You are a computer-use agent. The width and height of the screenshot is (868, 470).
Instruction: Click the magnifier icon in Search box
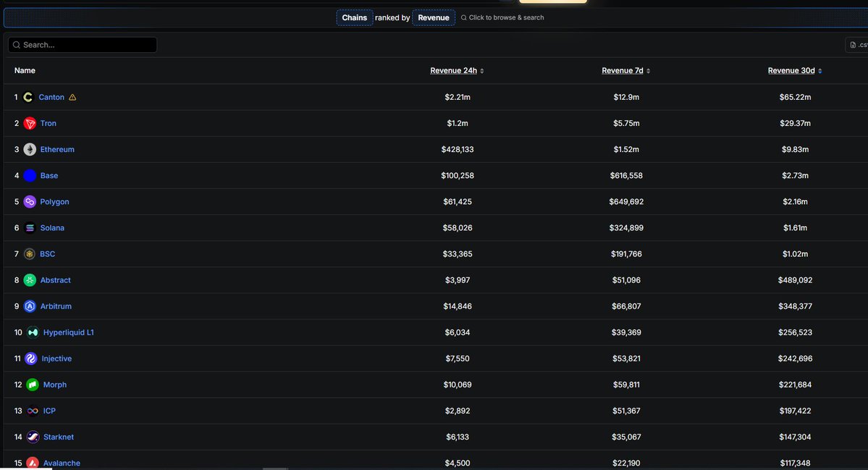point(17,45)
